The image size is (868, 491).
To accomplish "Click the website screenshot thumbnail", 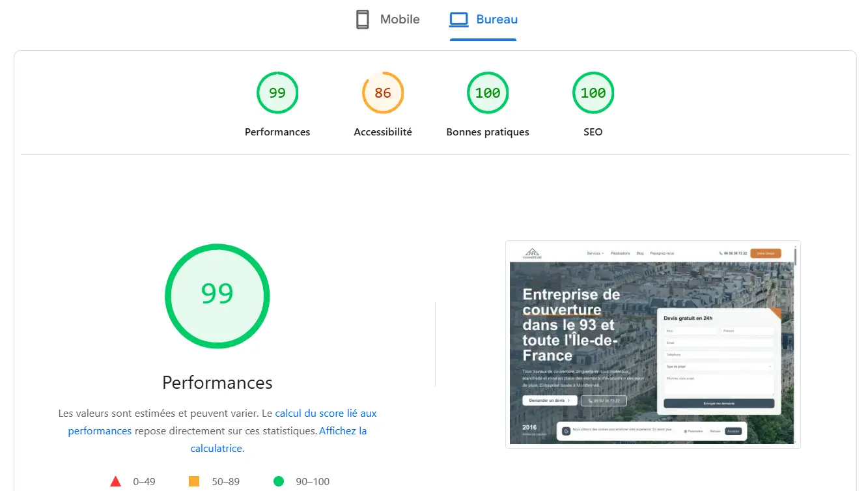I will (653, 344).
